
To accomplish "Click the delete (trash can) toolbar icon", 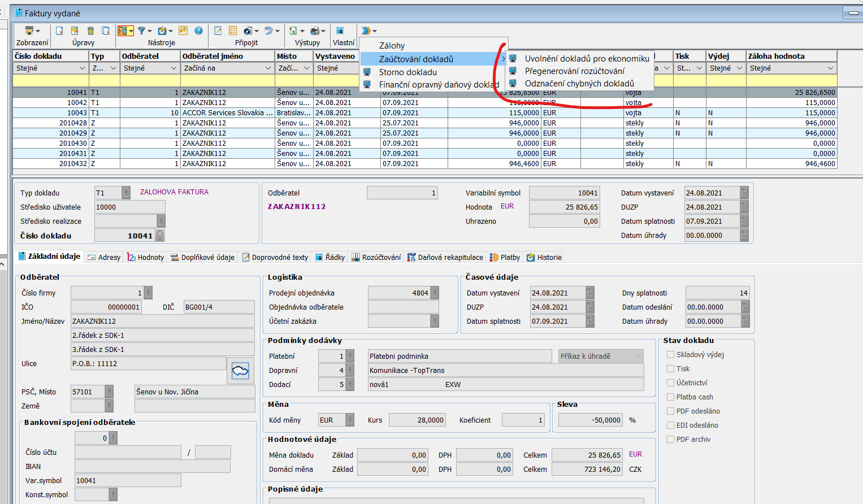I will (x=90, y=31).
